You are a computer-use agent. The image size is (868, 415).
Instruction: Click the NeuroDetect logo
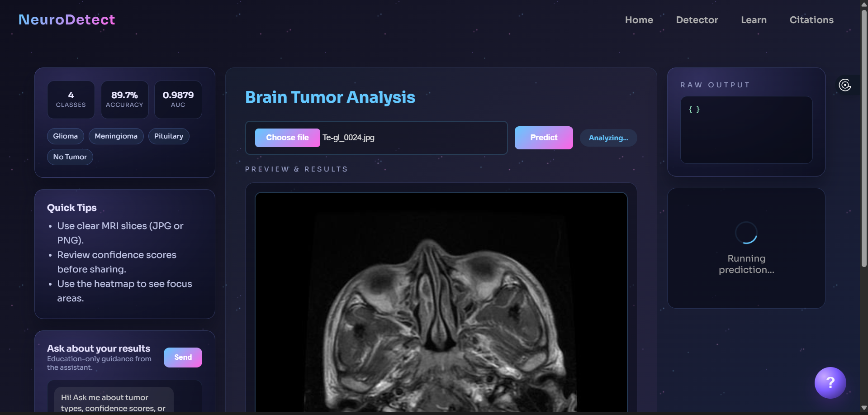(x=66, y=19)
